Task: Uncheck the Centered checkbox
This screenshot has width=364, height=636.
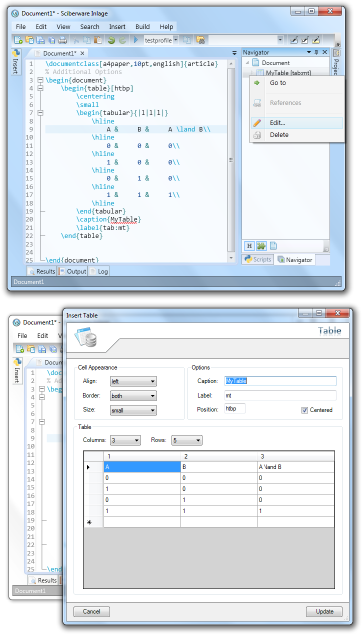Action: click(x=304, y=410)
